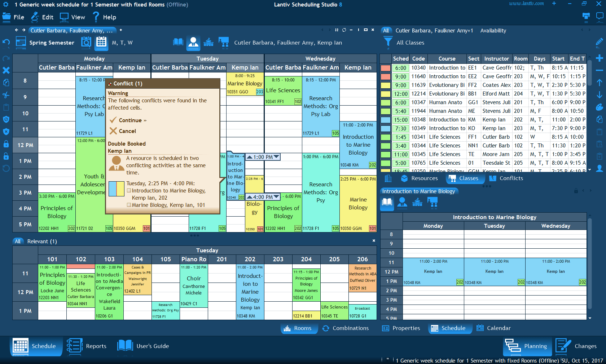Click the plus icon on the right toolbar
Viewport: 606px width, 364px height.
[599, 59]
